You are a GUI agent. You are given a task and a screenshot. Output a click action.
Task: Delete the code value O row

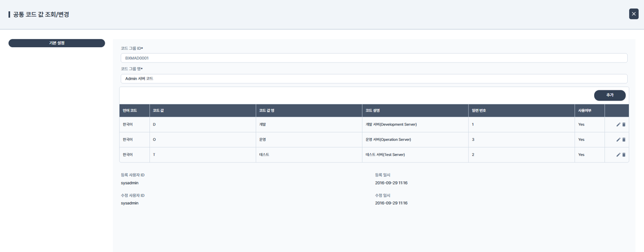[624, 140]
